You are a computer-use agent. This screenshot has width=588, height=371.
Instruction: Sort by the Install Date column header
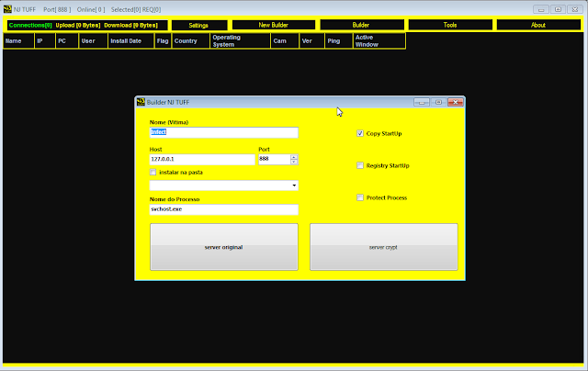click(x=131, y=40)
